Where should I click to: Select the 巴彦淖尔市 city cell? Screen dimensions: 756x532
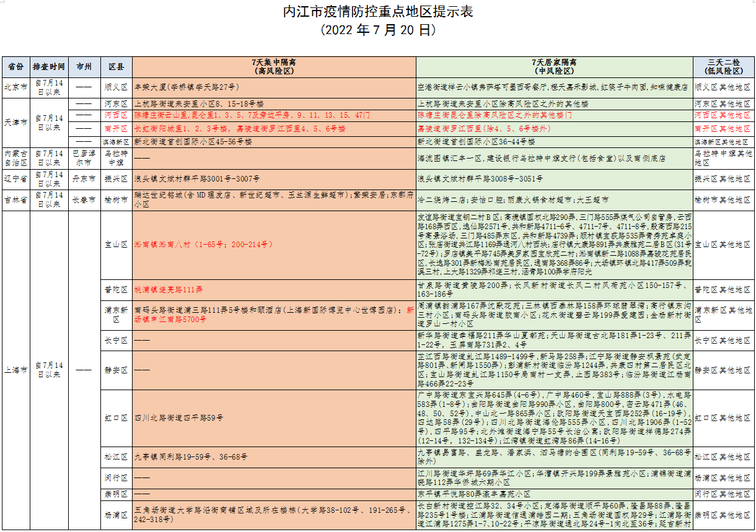[84, 158]
